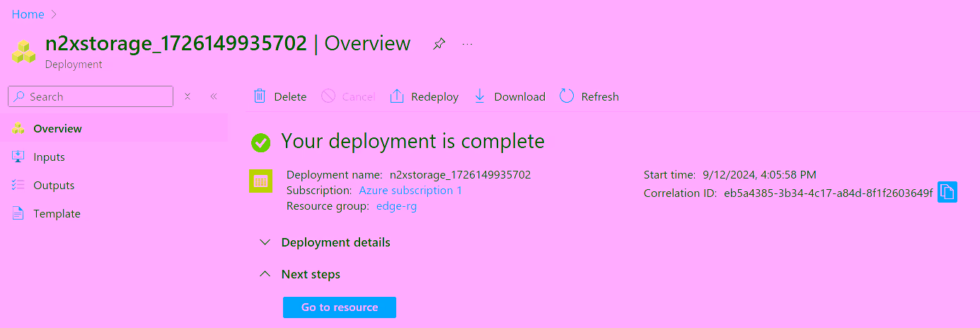Open the Outputs menu item
The image size is (980, 328).
point(115,186)
